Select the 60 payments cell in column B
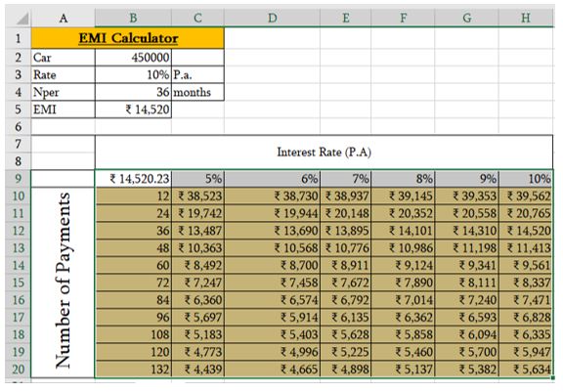Image resolution: width=563 pixels, height=392 pixels. pyautogui.click(x=133, y=265)
